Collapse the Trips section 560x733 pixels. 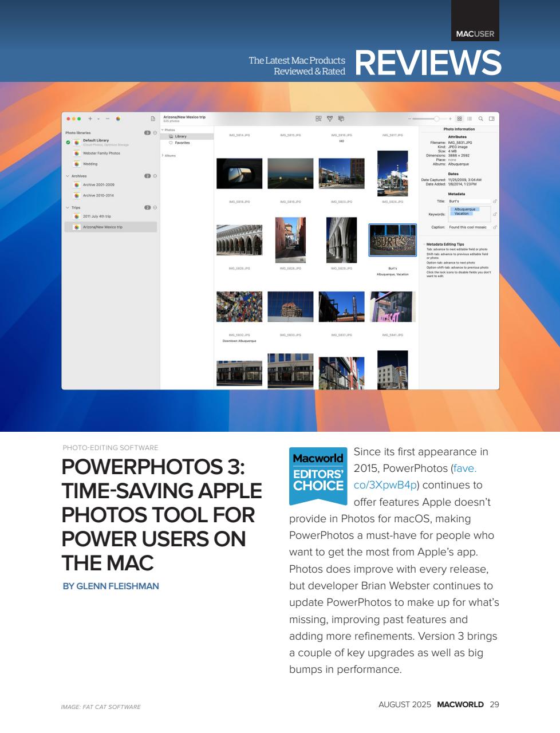68,208
